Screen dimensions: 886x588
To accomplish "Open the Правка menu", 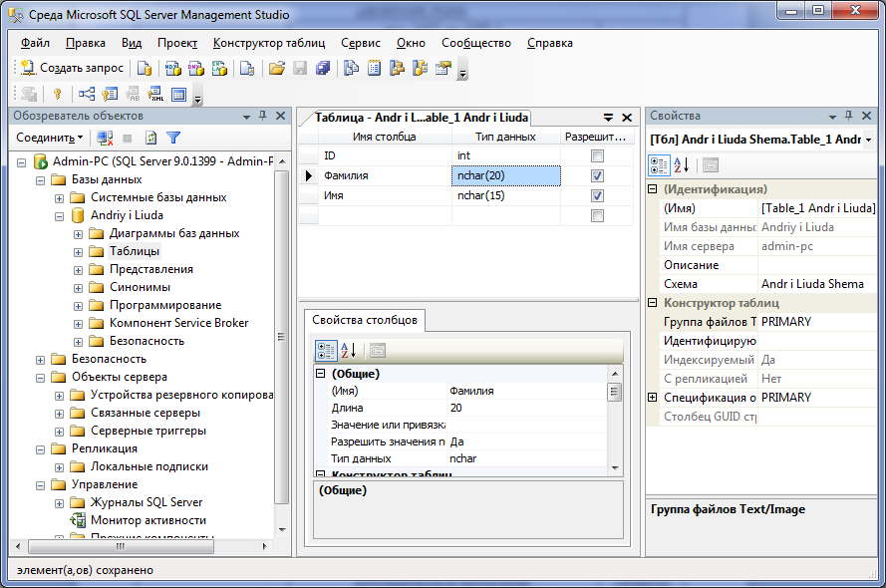I will (x=86, y=43).
